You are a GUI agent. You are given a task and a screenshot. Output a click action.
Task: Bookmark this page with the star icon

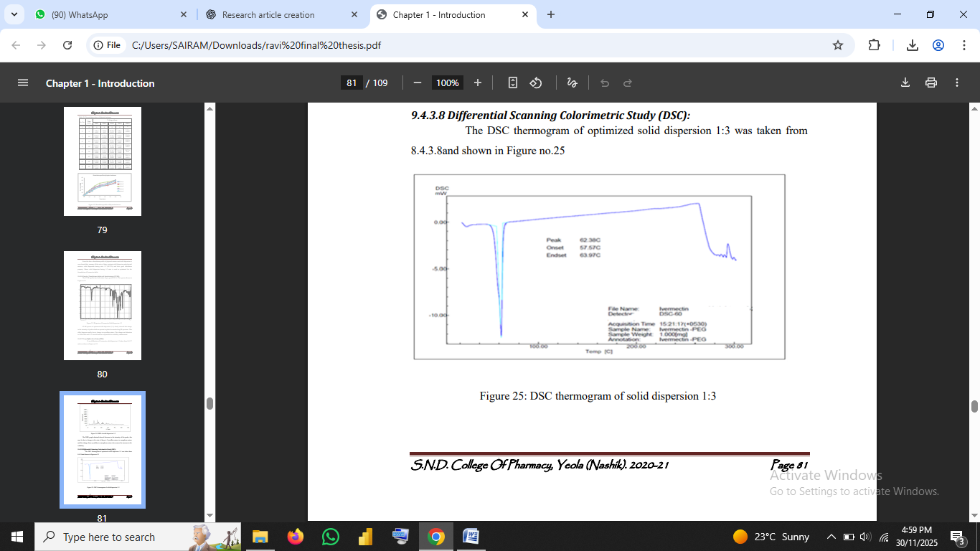837,45
